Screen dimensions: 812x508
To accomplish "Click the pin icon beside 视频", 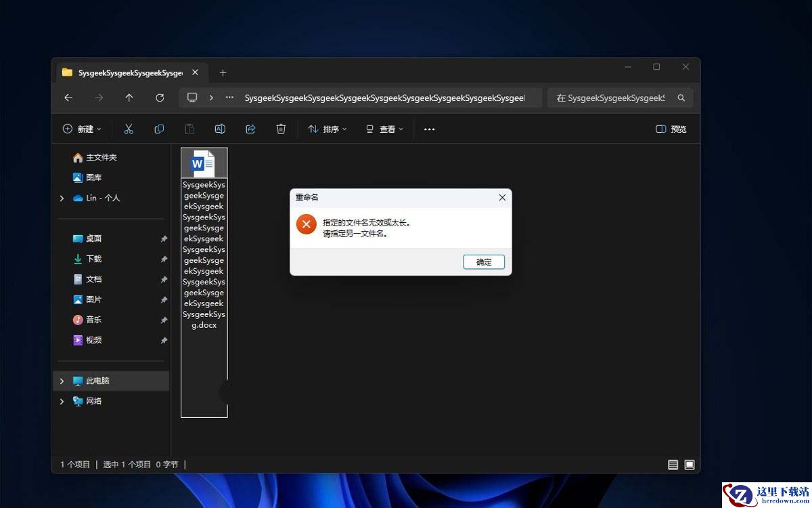I will 164,341.
